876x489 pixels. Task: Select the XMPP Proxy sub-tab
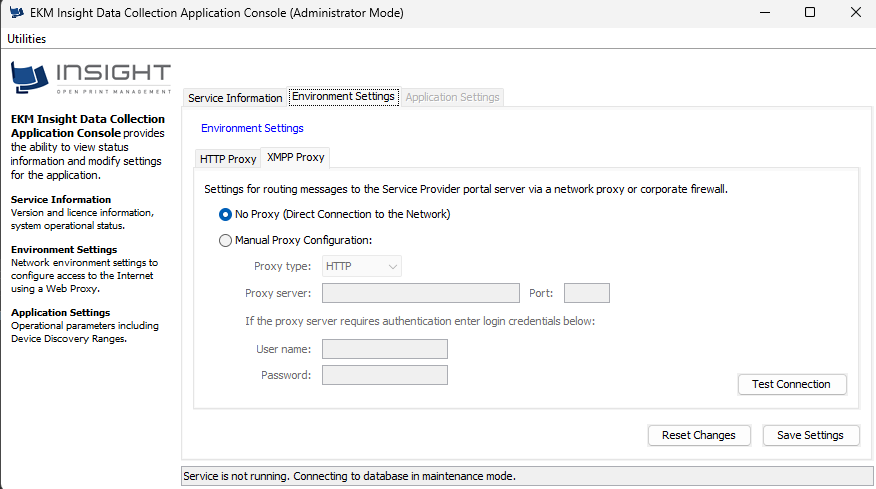(296, 158)
